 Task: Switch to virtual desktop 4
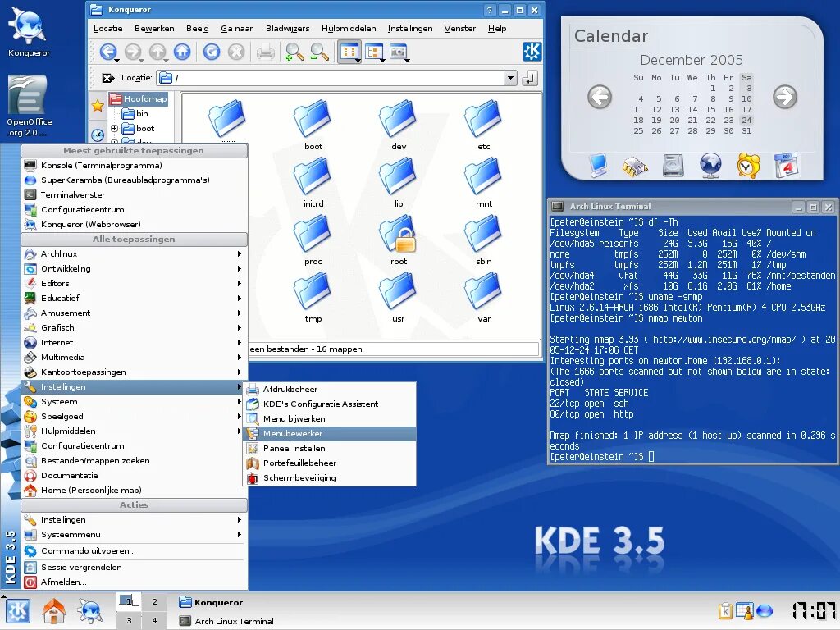[154, 620]
